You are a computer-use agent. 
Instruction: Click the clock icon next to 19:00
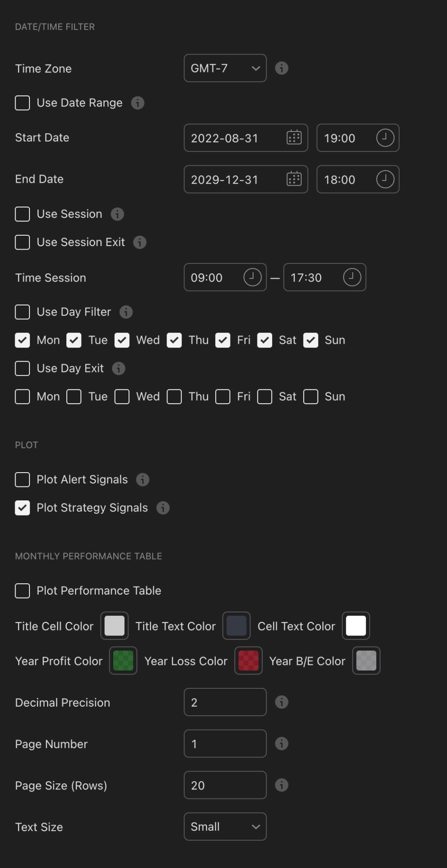[385, 138]
